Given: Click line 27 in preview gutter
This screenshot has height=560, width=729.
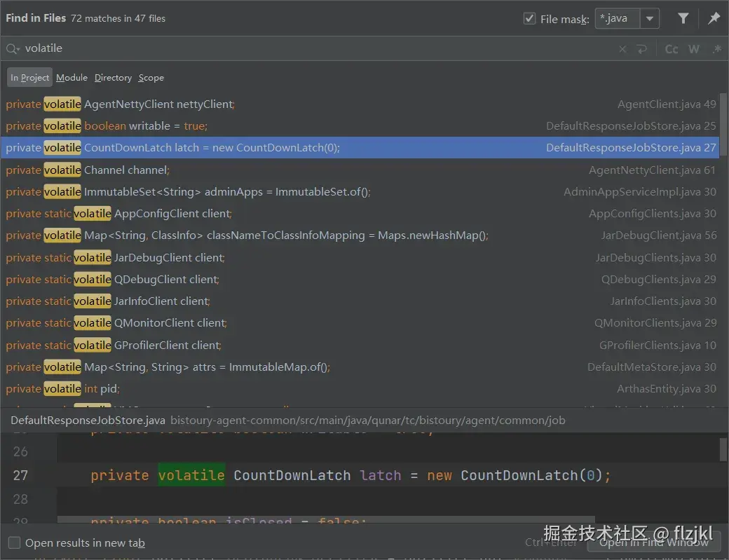Looking at the screenshot, I should (x=20, y=475).
